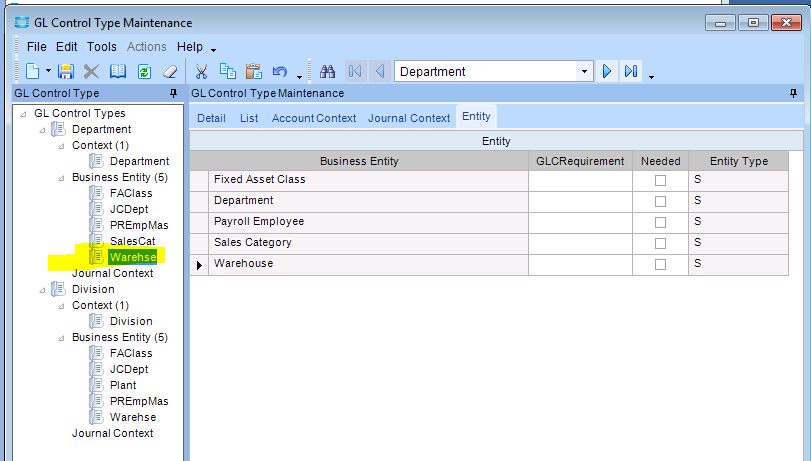Jump to last record icon
The image size is (811, 461).
pyautogui.click(x=631, y=71)
